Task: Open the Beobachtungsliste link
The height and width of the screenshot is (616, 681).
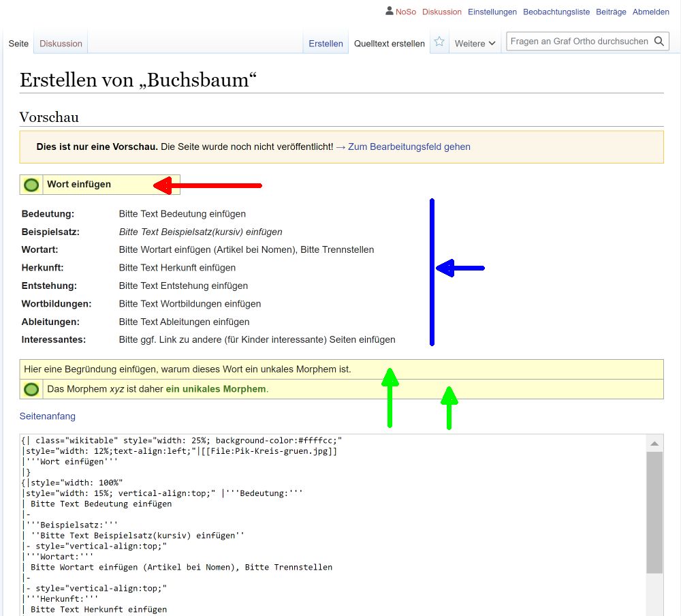Action: (x=556, y=12)
